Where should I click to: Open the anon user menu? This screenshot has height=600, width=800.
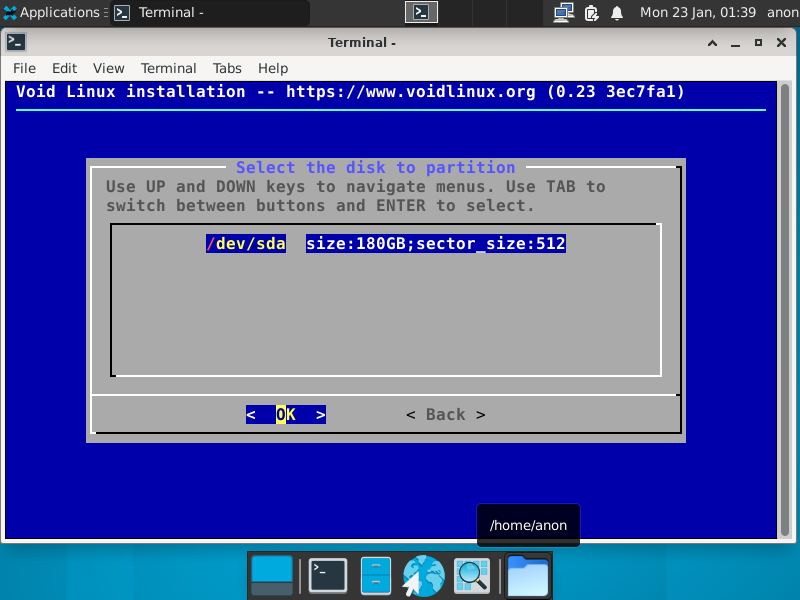783,12
